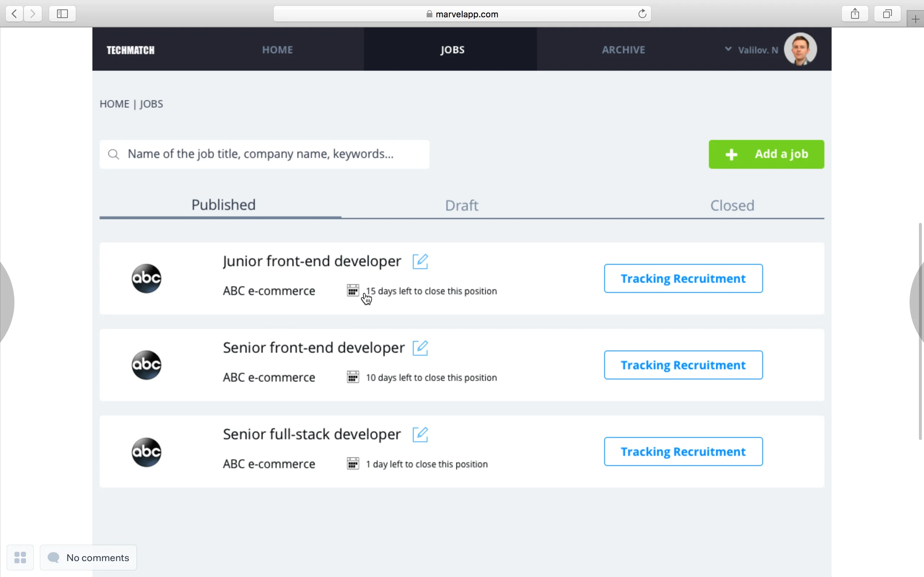The image size is (924, 577).
Task: Open the Valilov. N account dropdown
Action: (x=758, y=49)
